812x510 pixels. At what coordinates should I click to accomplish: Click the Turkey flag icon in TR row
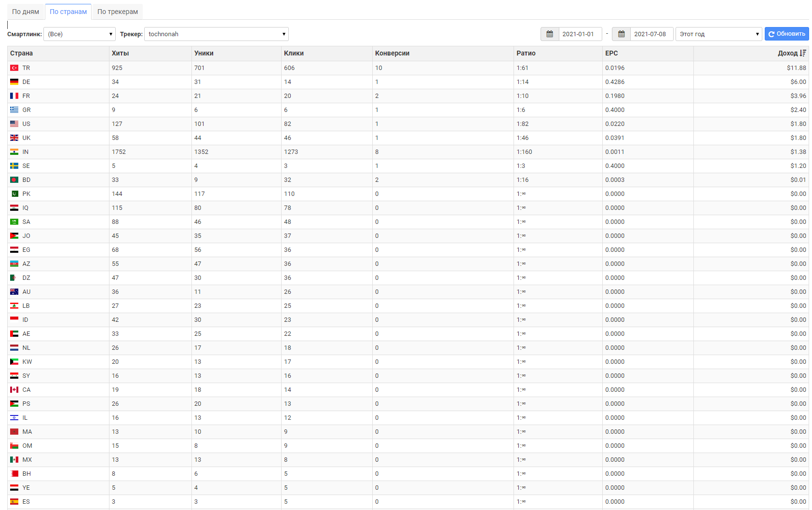[14, 68]
